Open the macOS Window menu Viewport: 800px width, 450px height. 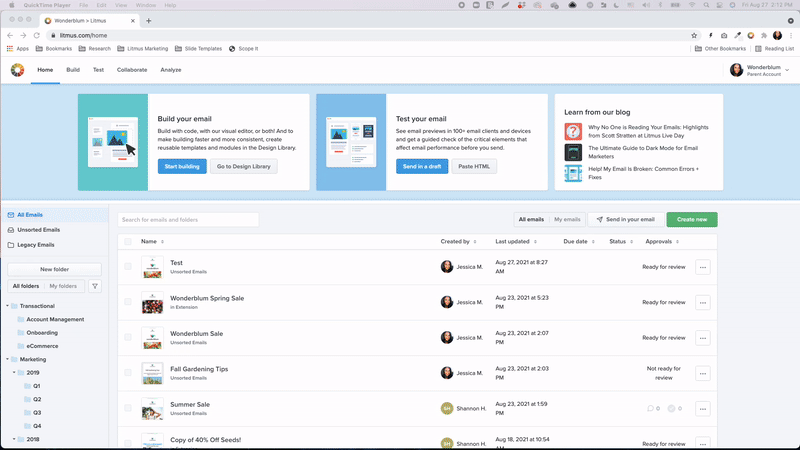click(x=146, y=5)
